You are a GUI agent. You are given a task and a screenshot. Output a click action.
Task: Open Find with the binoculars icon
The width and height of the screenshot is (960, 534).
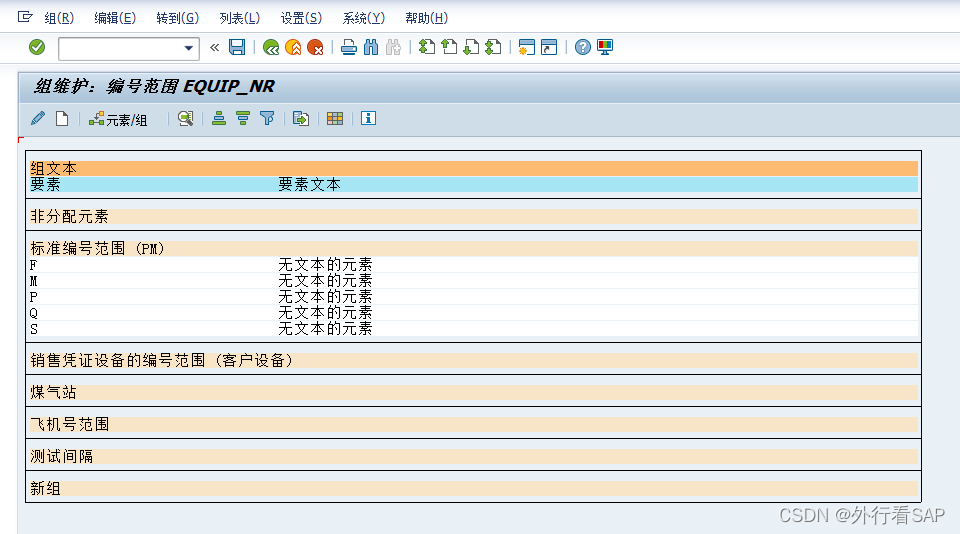point(371,47)
